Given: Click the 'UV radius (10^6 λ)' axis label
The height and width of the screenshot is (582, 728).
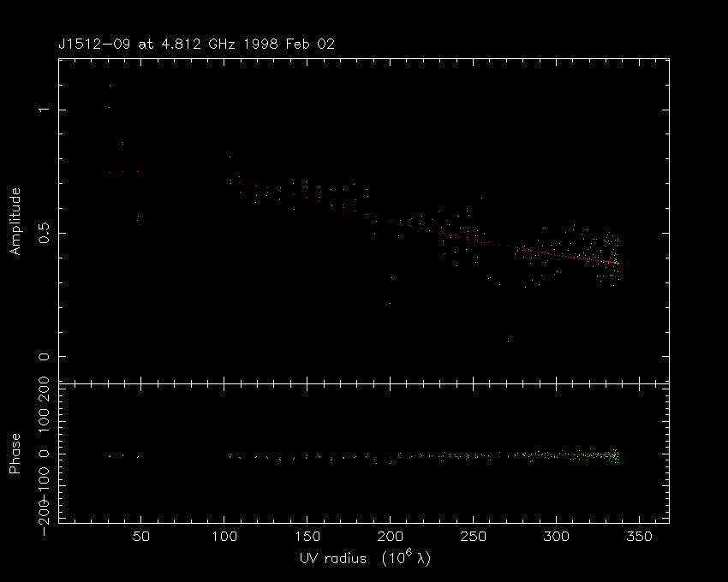Looking at the screenshot, I should (x=366, y=557).
